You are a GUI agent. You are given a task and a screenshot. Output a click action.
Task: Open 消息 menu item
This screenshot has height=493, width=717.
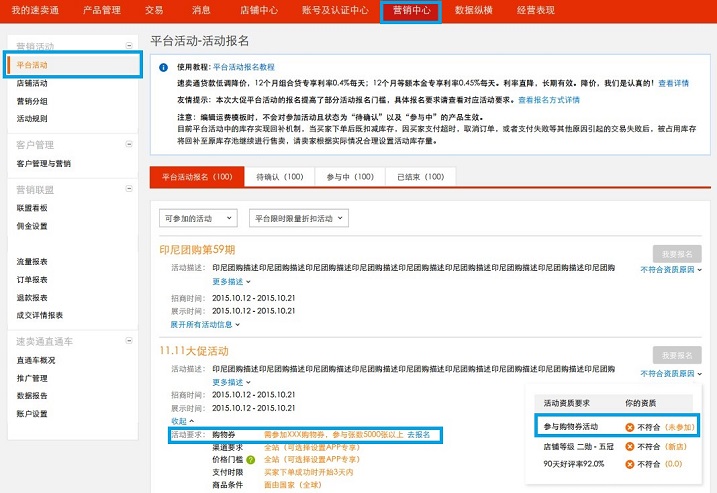point(201,10)
